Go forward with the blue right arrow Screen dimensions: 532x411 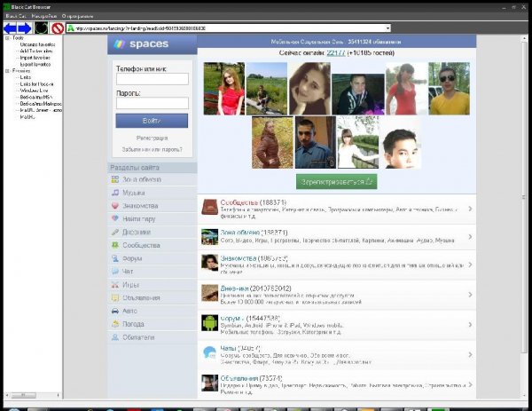[25, 28]
